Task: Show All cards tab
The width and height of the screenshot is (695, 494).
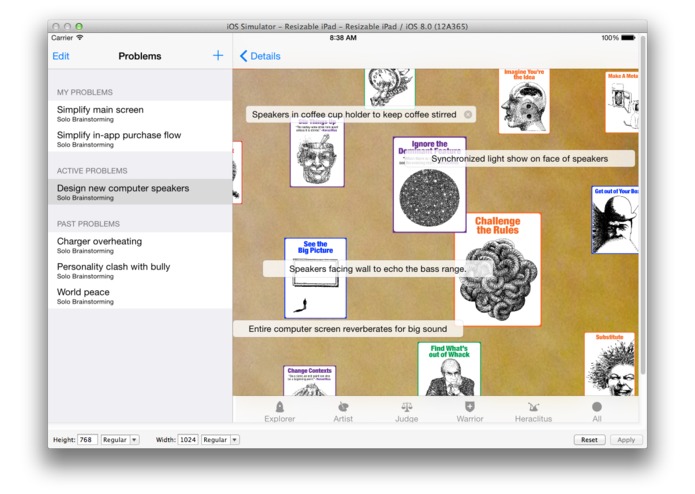Action: point(597,412)
